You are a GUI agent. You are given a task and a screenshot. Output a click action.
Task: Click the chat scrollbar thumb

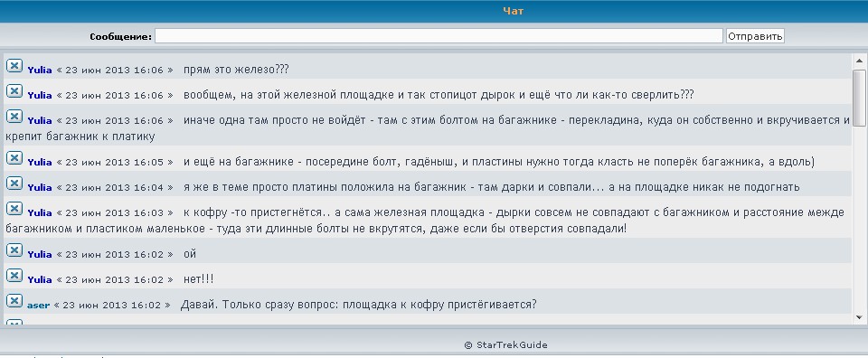tap(859, 98)
